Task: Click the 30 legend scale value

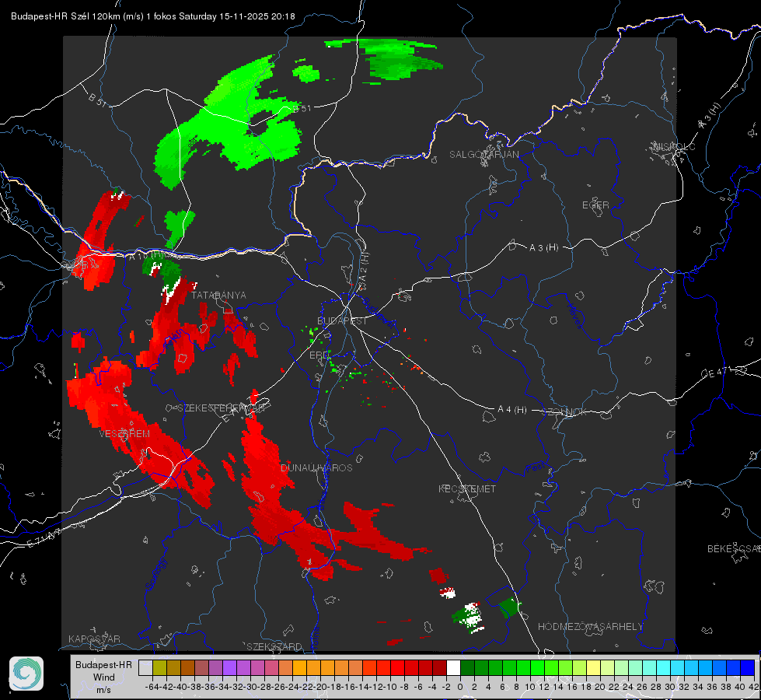Action: pyautogui.click(x=670, y=687)
